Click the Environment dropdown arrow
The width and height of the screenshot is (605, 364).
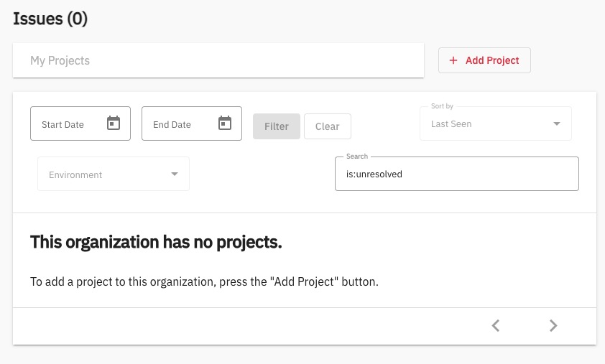(x=174, y=174)
